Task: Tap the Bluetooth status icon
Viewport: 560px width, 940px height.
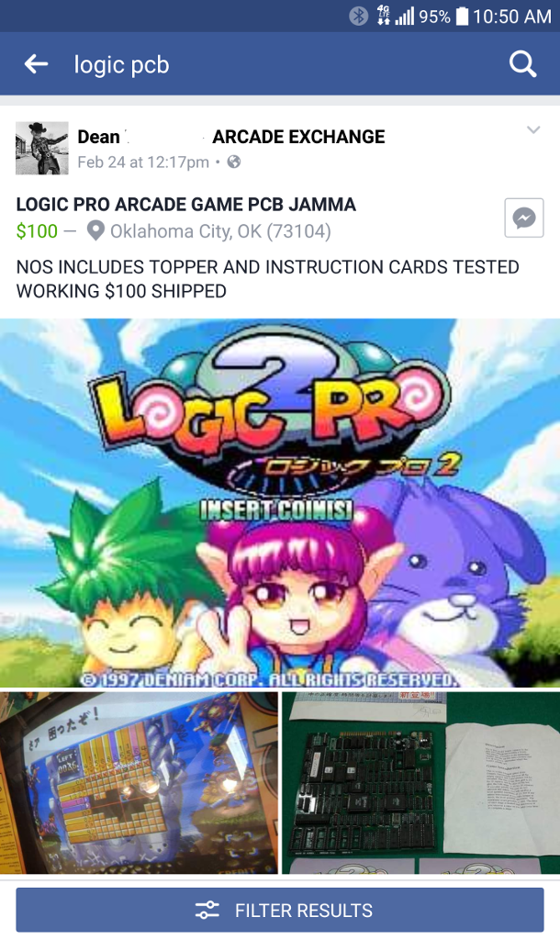Action: (x=359, y=17)
